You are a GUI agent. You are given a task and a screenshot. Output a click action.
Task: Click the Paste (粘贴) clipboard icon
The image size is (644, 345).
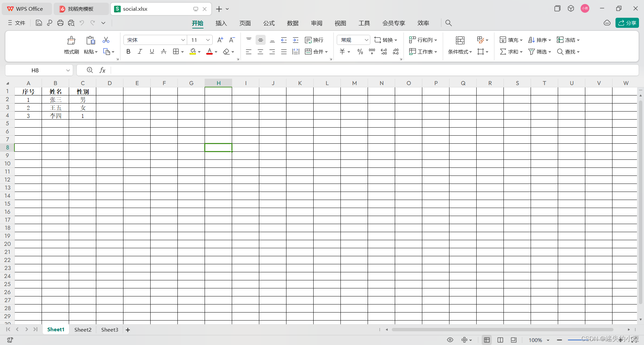tap(91, 40)
